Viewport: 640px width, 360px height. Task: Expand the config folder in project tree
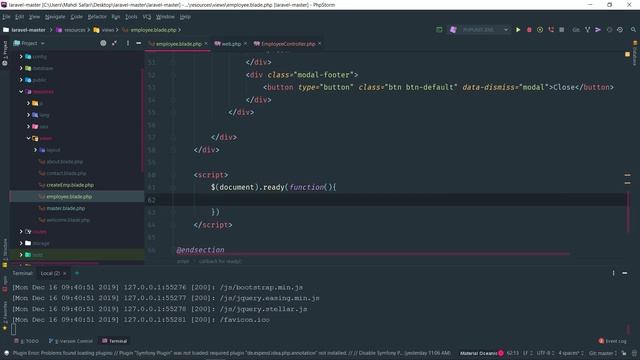(x=21, y=56)
